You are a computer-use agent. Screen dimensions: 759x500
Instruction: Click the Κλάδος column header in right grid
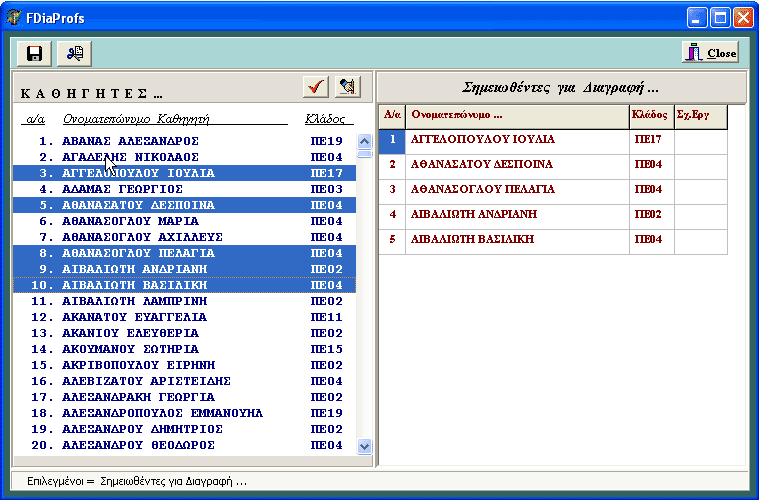pyautogui.click(x=650, y=115)
